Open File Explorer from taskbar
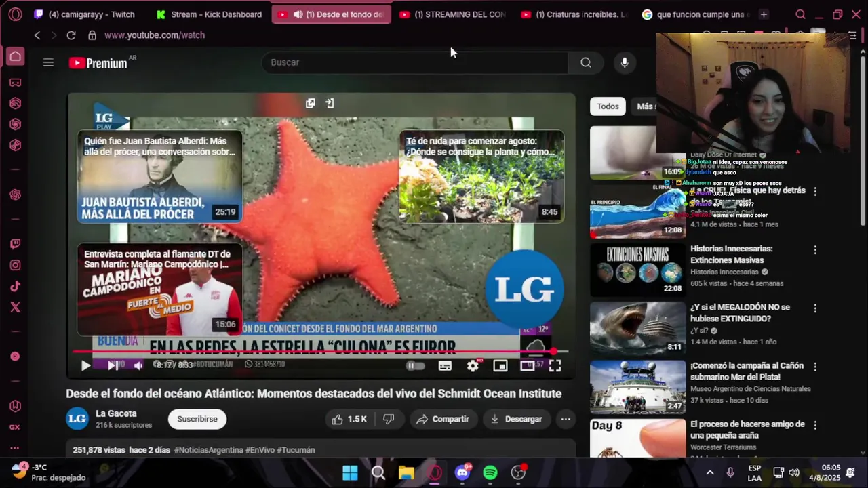Viewport: 868px width, 488px height. [406, 472]
